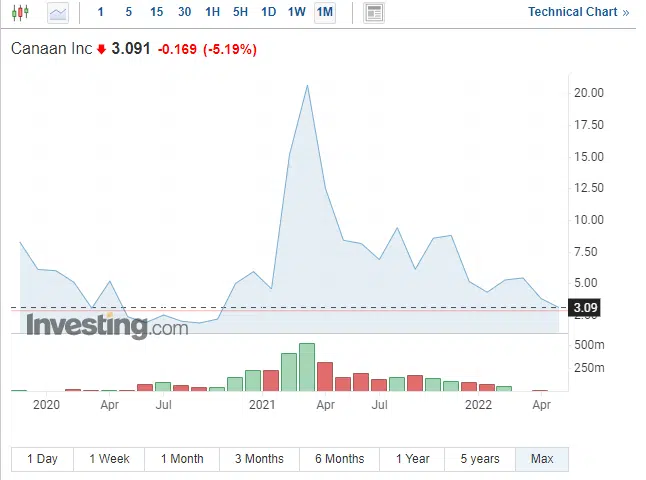Screen dimensions: 646x480
Task: Show the 5 years range
Action: click(x=480, y=459)
